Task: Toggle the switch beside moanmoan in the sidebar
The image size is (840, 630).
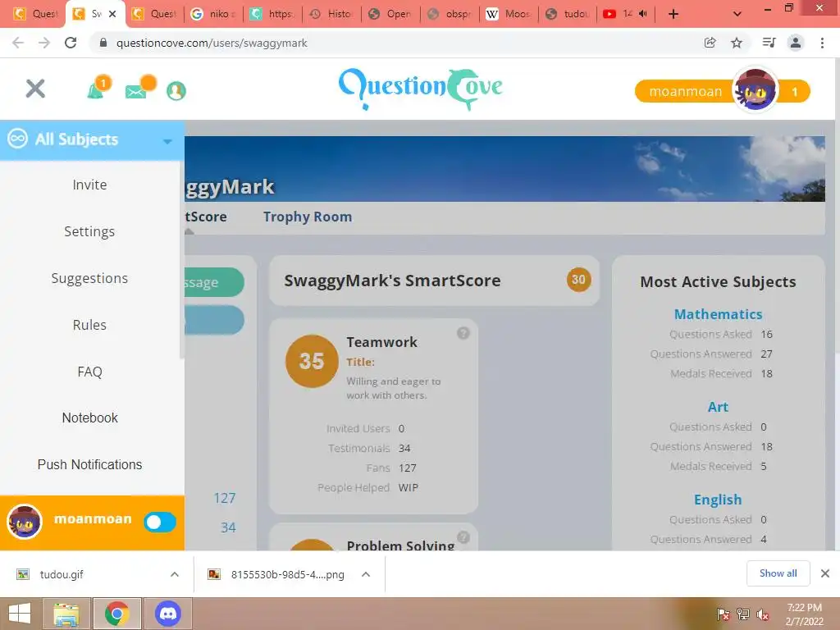Action: coord(160,523)
